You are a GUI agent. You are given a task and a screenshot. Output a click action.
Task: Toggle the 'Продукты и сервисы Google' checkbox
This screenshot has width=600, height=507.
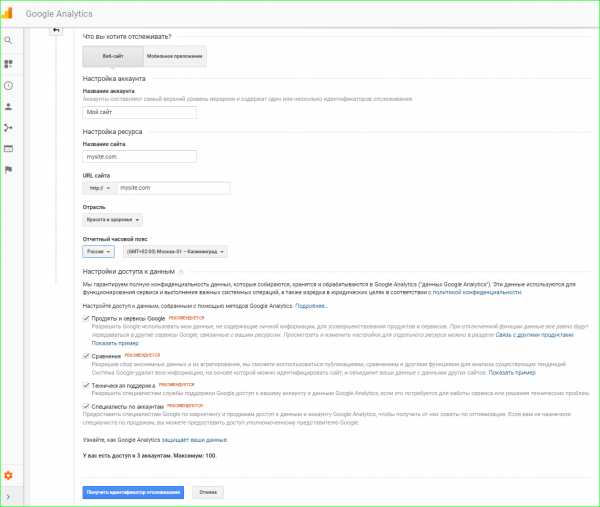point(86,318)
